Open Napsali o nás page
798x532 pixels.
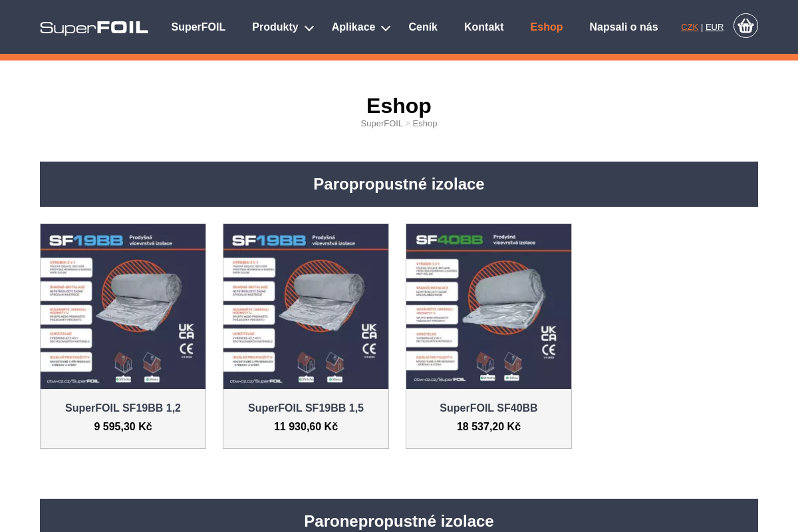[x=624, y=27]
